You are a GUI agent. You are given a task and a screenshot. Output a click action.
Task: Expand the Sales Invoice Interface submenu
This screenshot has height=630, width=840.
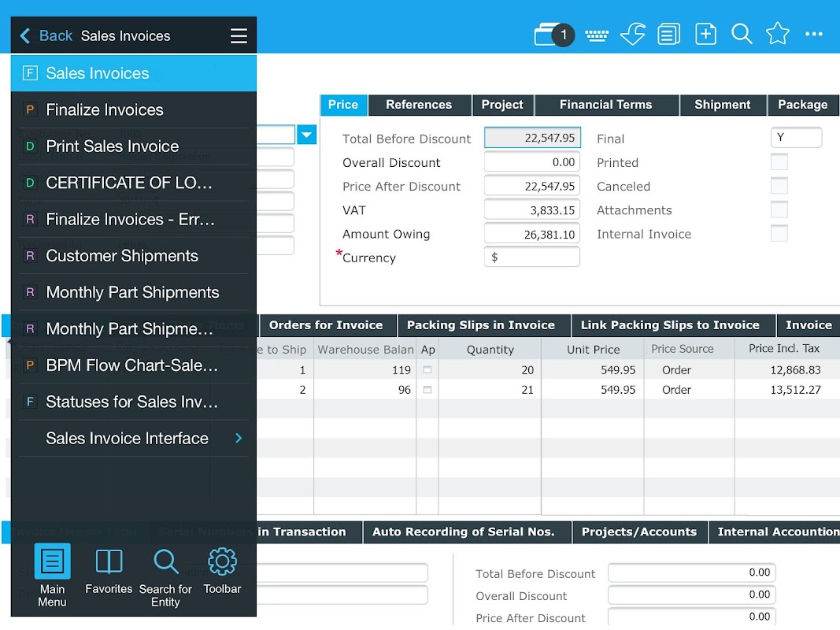point(239,438)
